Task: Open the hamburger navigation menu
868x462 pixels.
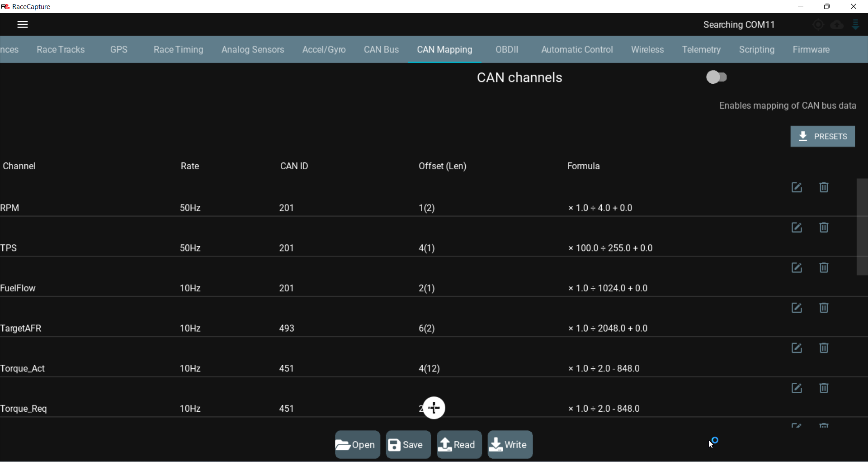Action: pyautogui.click(x=23, y=24)
